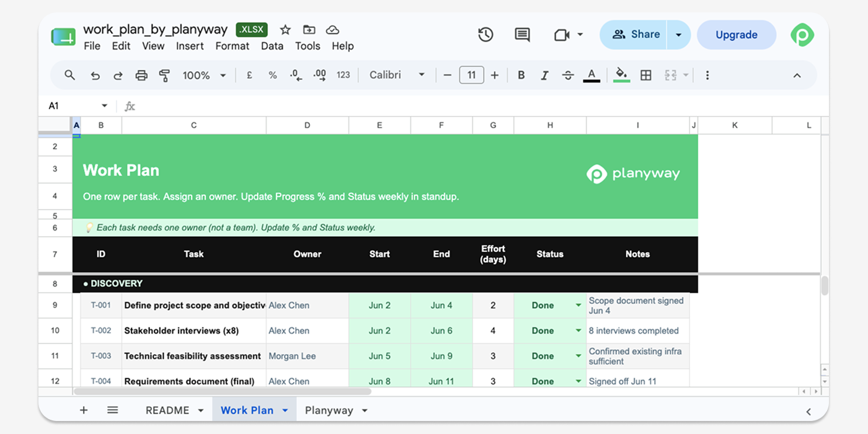Open the Format menu
This screenshot has width=868, height=434.
click(x=232, y=46)
